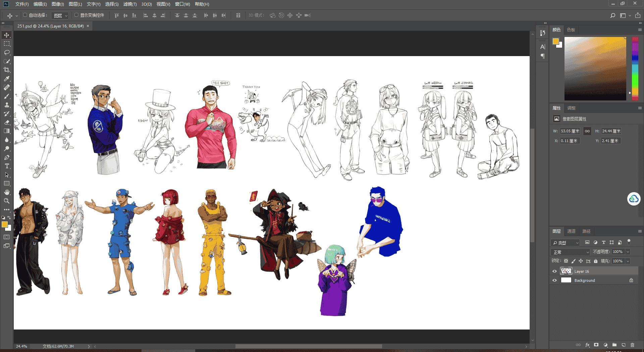Screen dimensions: 644x352
Task: Expand the 不透明度 opacity slider arrow
Action: pyautogui.click(x=628, y=252)
